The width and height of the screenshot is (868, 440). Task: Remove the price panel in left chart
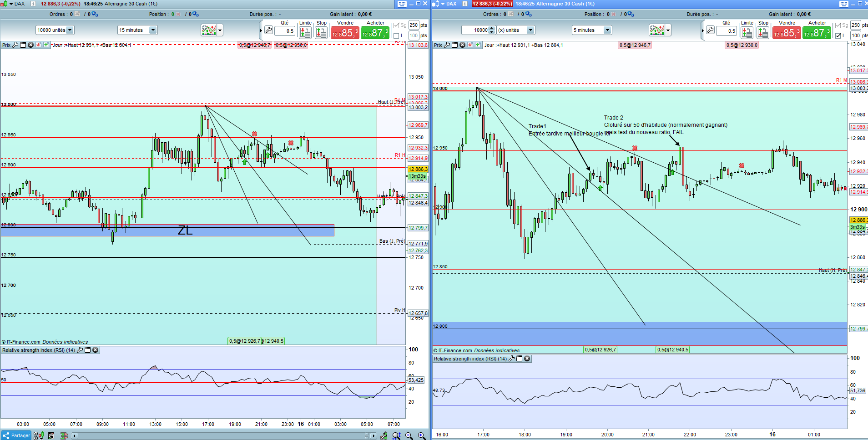30,45
